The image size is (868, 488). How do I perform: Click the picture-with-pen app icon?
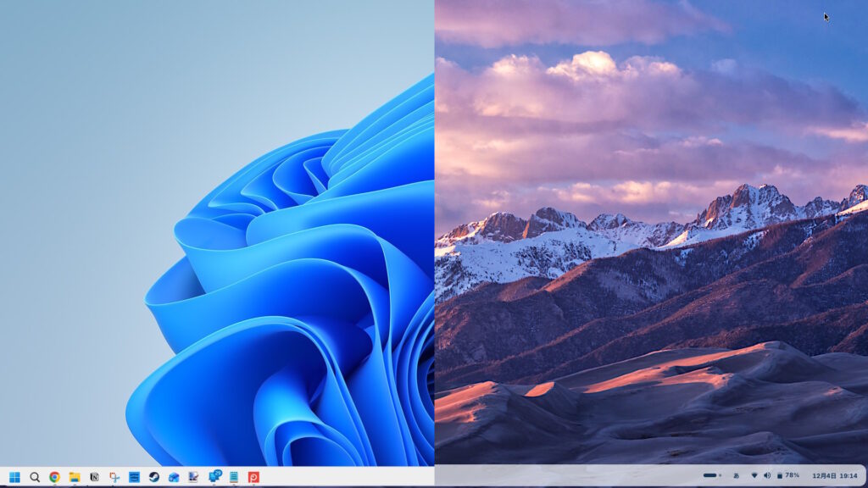[x=194, y=477]
